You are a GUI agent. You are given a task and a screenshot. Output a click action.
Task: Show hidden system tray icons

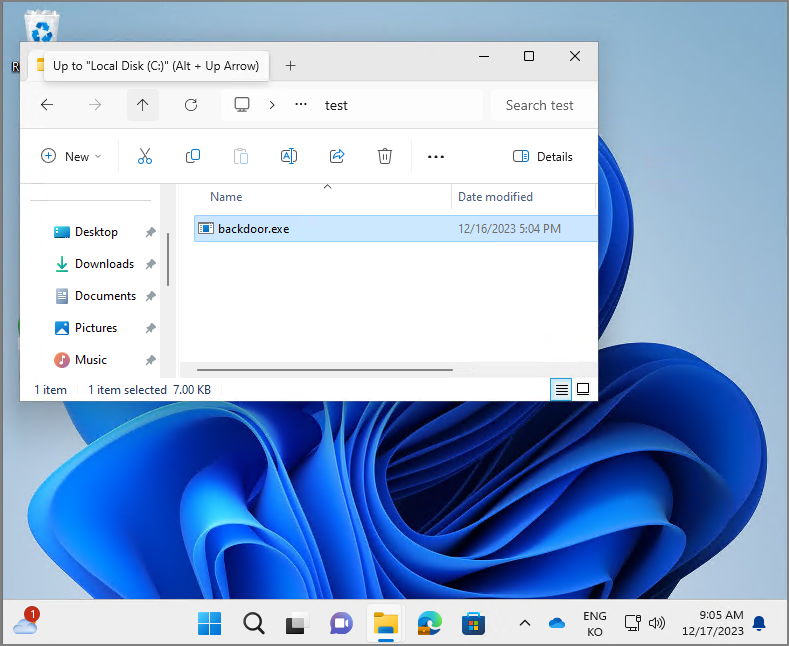[525, 623]
